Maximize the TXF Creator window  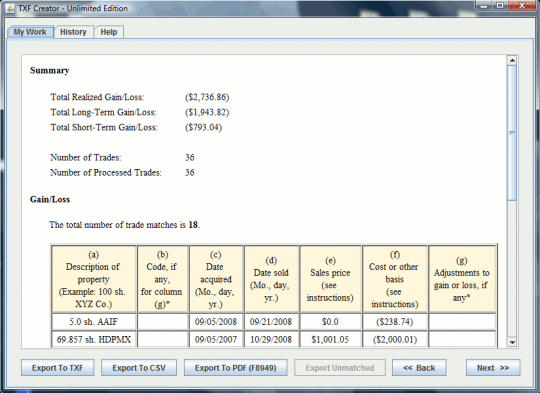pyautogui.click(x=500, y=6)
